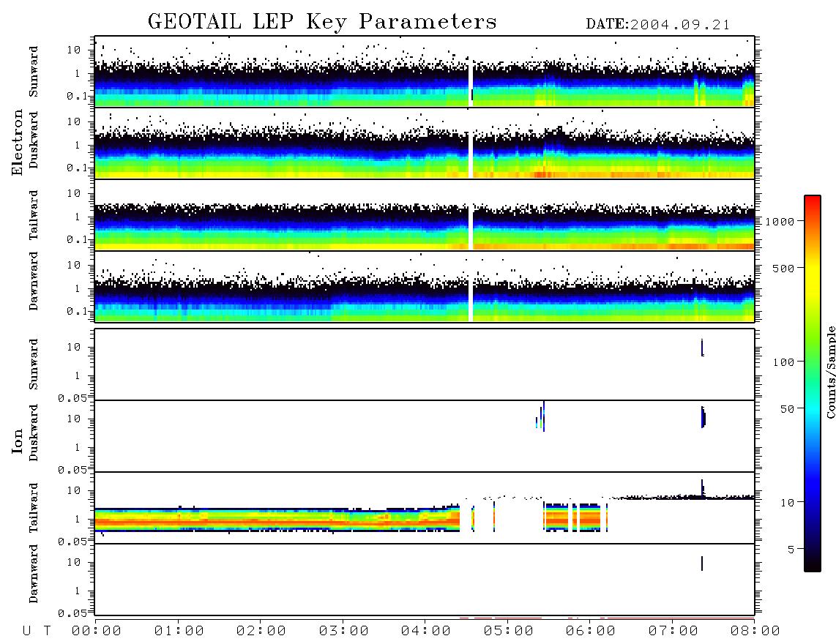Click the "U T" time axis label

[x=37, y=632]
